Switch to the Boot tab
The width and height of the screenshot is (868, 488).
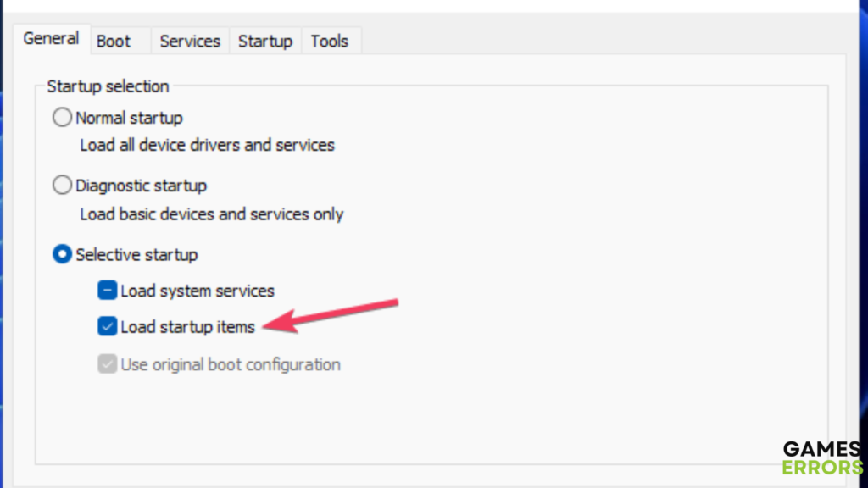tap(114, 41)
